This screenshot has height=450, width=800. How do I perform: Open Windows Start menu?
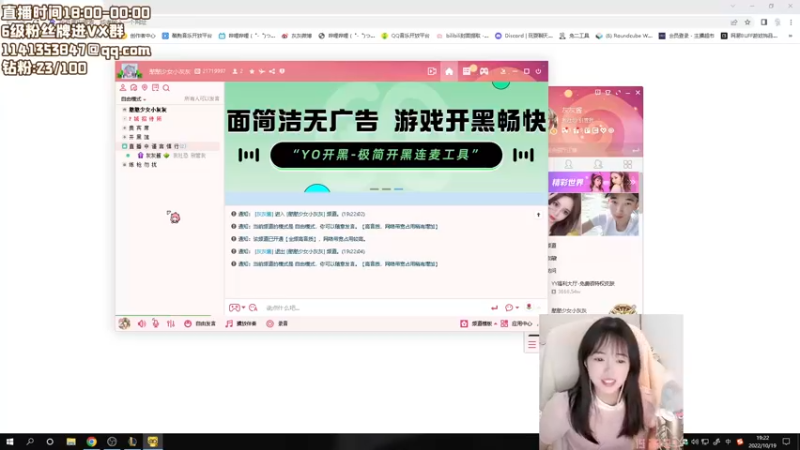tap(10, 442)
